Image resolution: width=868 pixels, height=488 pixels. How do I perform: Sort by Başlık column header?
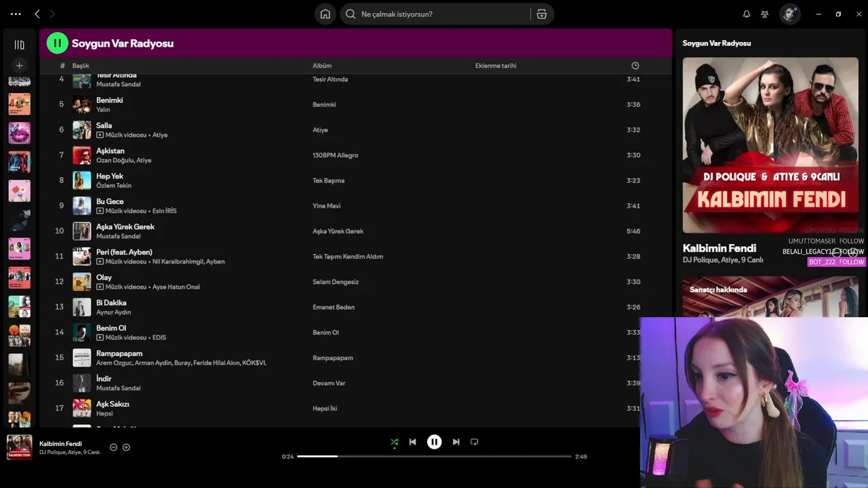(81, 66)
